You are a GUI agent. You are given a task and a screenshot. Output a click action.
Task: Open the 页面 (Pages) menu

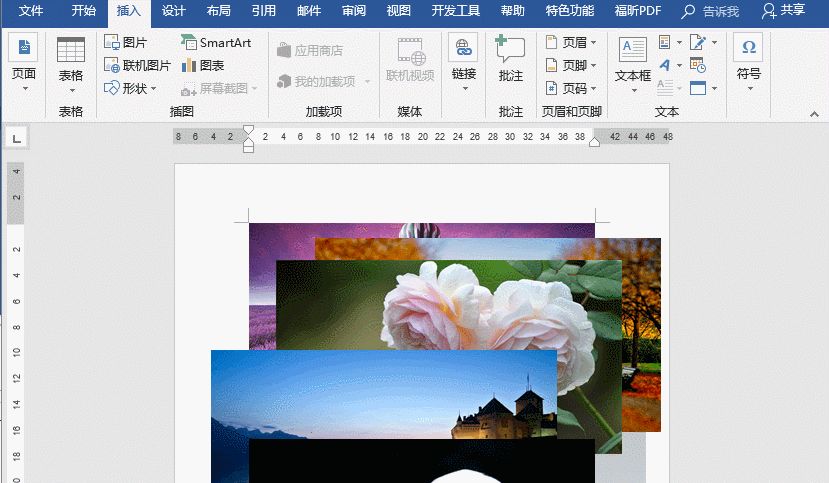(x=23, y=63)
